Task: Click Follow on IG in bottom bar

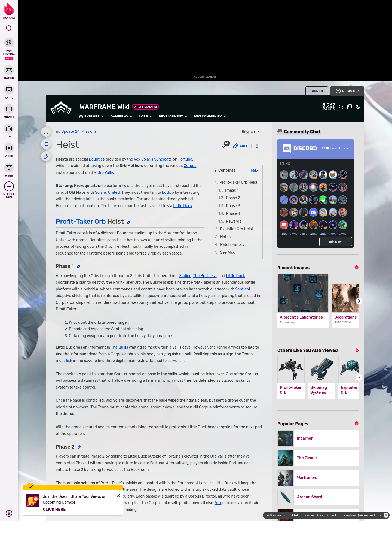Action: (x=275, y=515)
